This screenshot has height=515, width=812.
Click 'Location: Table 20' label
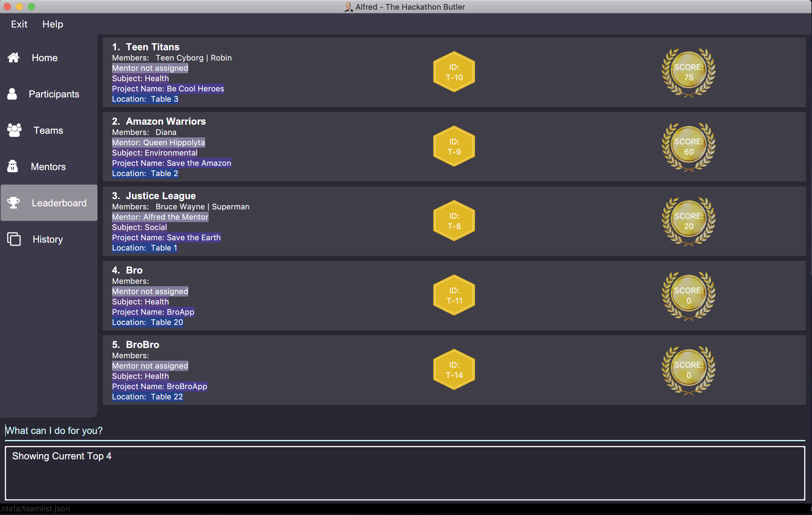148,323
